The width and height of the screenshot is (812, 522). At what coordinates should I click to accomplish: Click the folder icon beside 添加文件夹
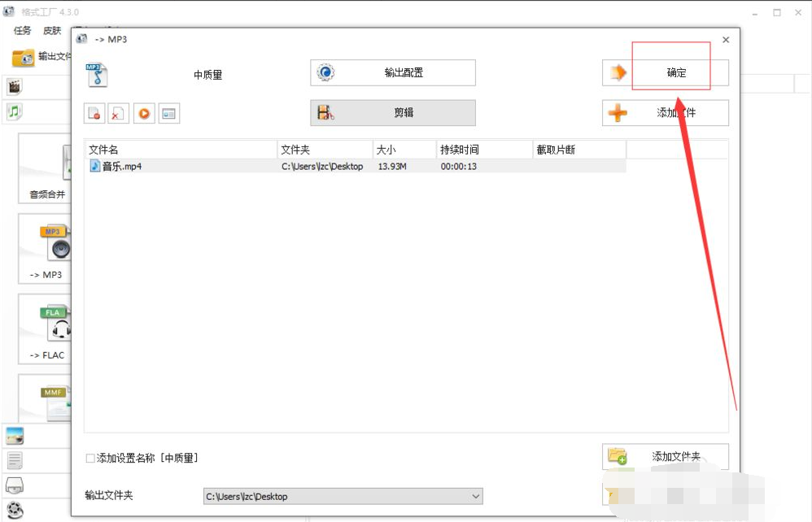tap(618, 456)
